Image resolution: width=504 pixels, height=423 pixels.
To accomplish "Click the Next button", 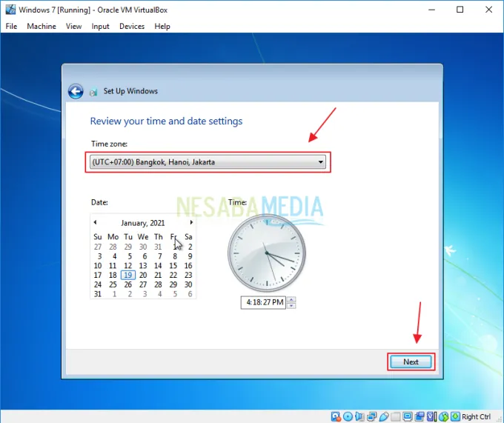I will [x=411, y=362].
